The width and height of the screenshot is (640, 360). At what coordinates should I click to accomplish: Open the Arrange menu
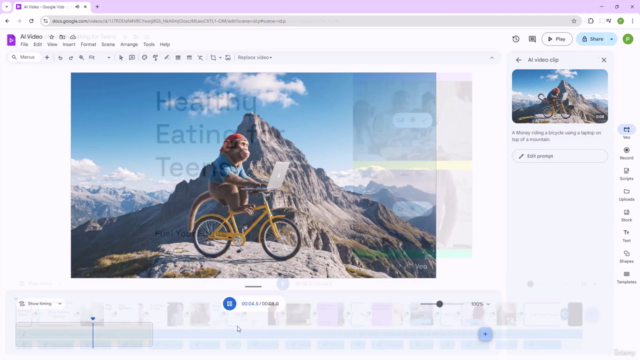(x=129, y=44)
